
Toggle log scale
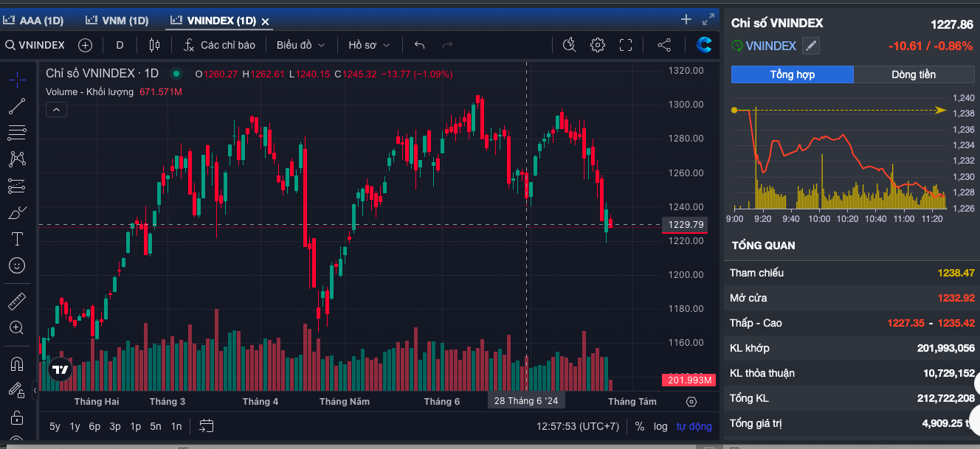click(x=660, y=426)
